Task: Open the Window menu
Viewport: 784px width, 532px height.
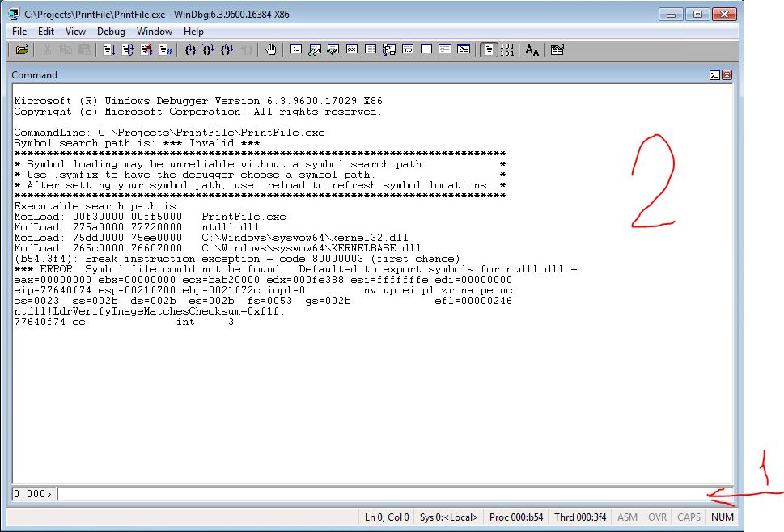Action: (155, 32)
